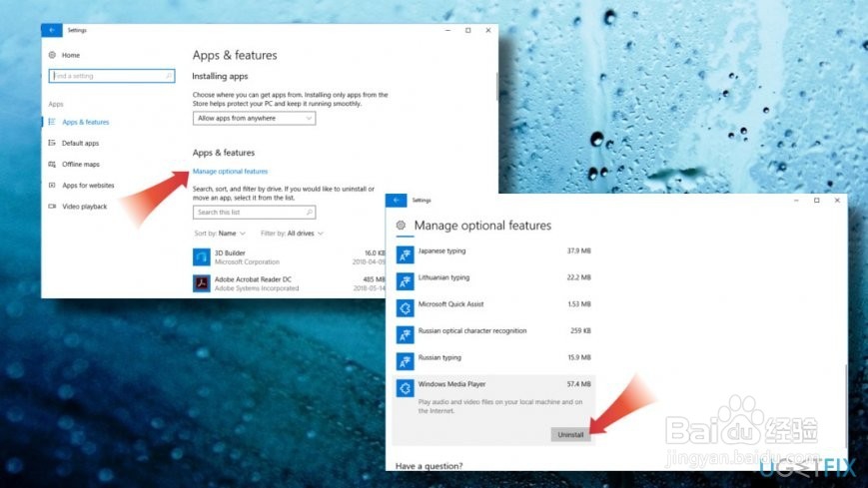Screen dimensions: 868x488
Task: Click the Offline maps sidebar icon
Action: click(x=52, y=164)
